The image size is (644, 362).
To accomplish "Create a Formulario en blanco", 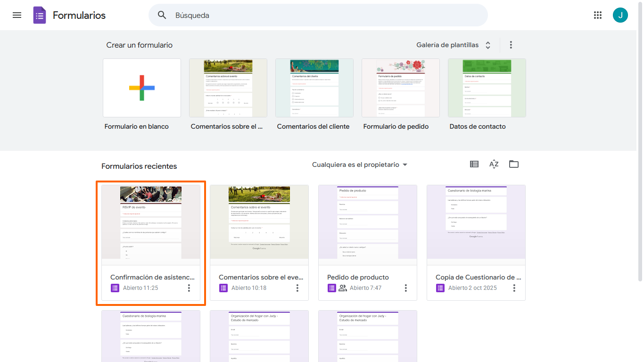I will click(x=141, y=88).
